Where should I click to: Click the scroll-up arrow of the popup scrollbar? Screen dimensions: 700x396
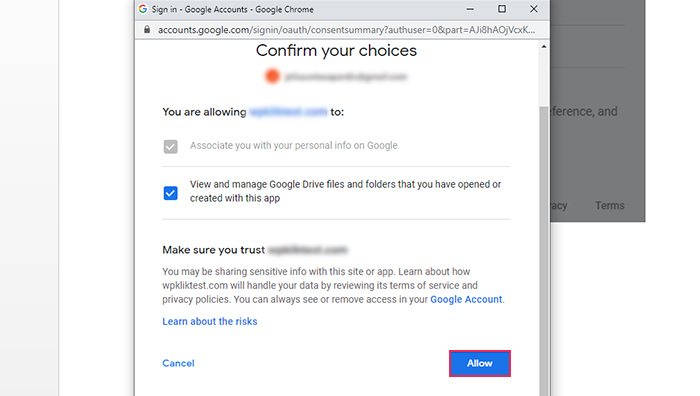click(x=544, y=47)
